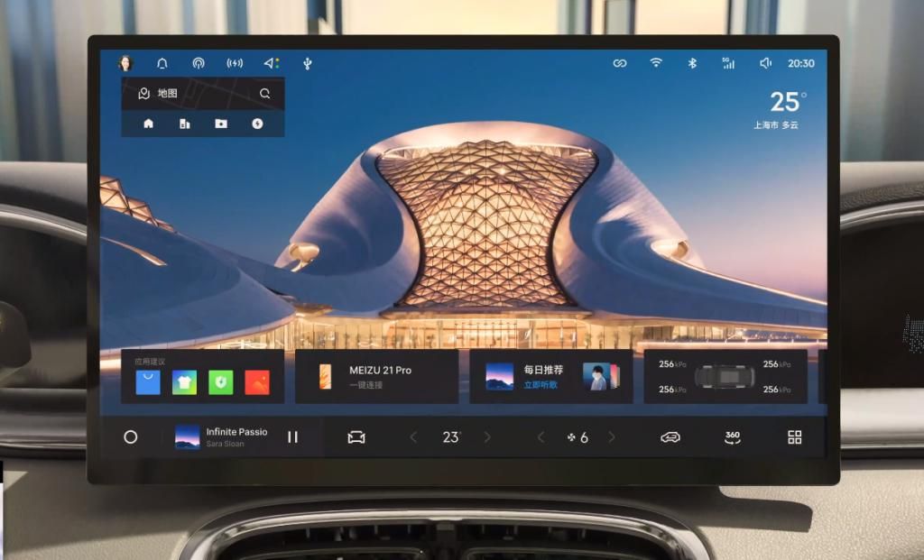Viewport: 924px width, 560px height.
Task: Tap 一键连接 to connect the phone
Action: coord(366,385)
